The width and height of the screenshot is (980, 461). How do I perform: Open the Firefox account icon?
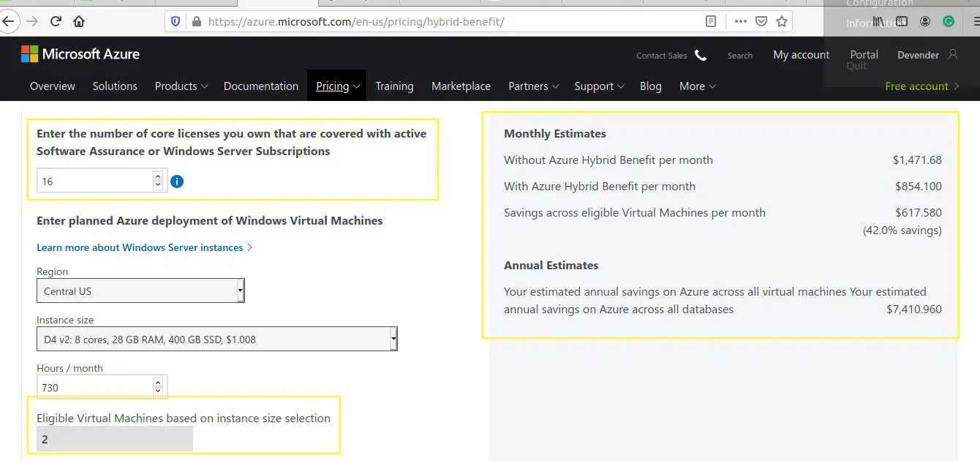pos(925,21)
